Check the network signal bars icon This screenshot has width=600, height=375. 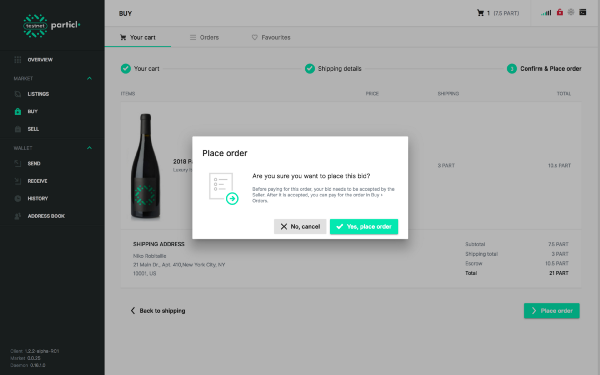pyautogui.click(x=546, y=13)
